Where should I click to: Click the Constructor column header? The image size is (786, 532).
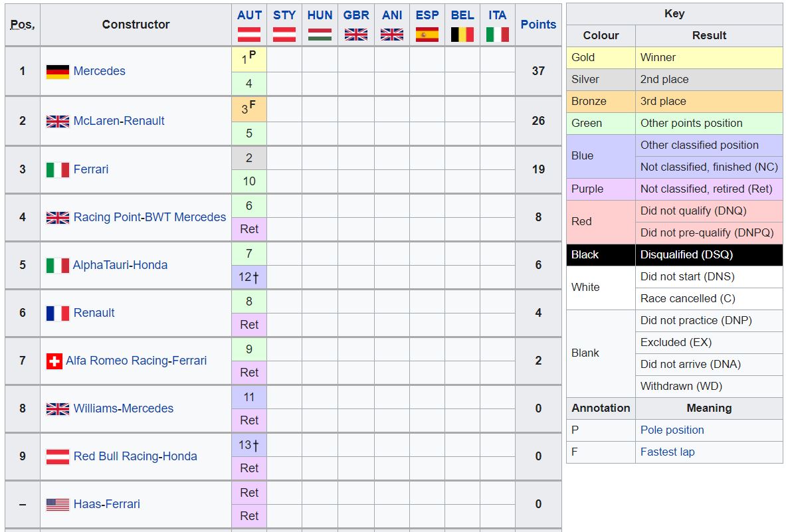click(136, 25)
